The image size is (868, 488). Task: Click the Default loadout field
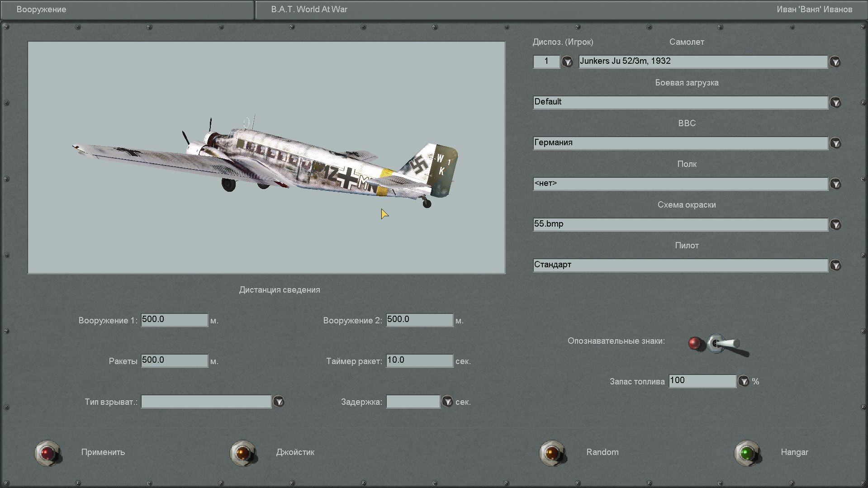tap(681, 102)
